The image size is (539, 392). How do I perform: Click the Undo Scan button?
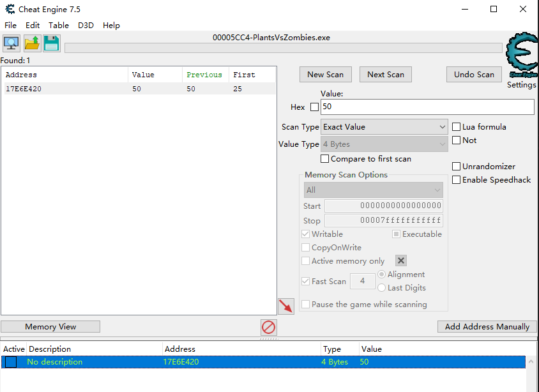474,75
